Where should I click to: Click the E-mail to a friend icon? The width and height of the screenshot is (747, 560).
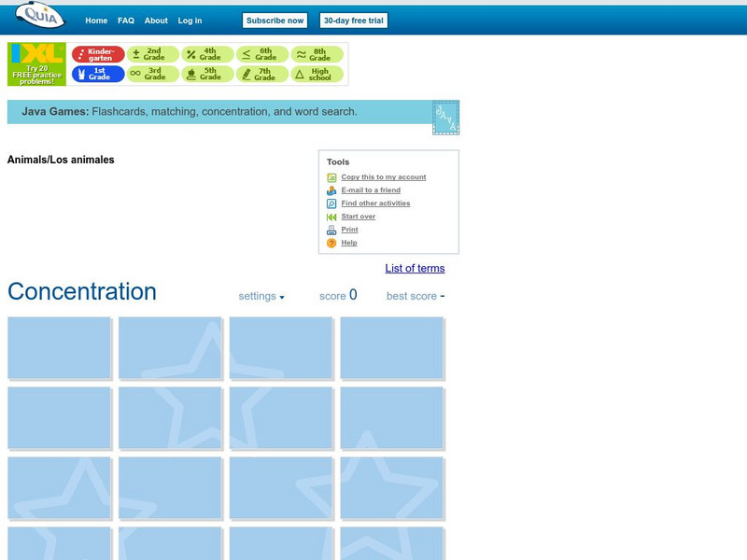pos(331,189)
